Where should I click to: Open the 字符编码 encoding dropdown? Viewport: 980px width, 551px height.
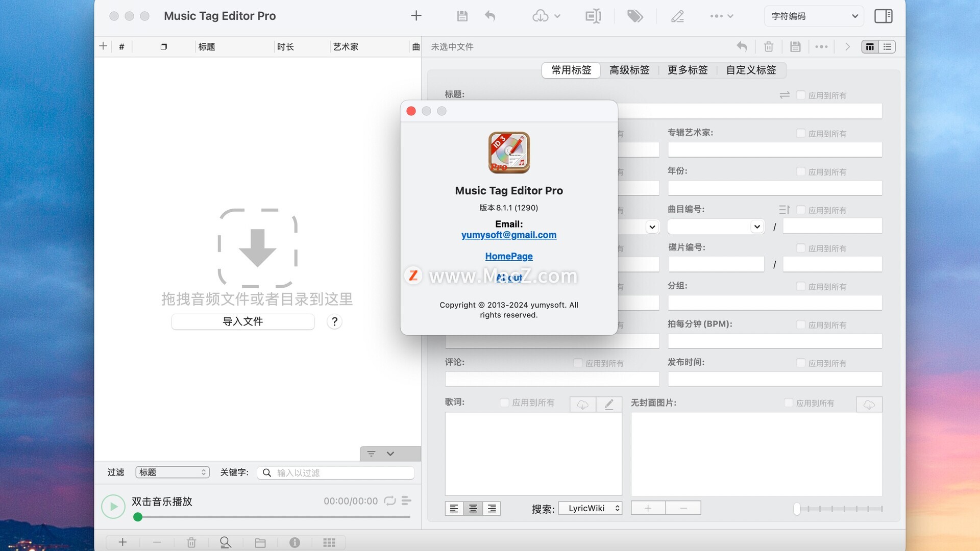pyautogui.click(x=814, y=16)
